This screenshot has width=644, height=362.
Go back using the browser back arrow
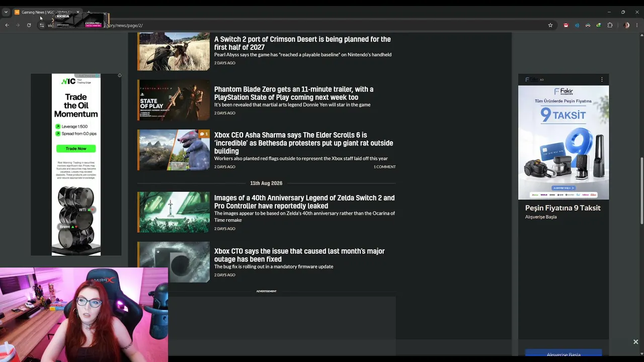(7, 25)
